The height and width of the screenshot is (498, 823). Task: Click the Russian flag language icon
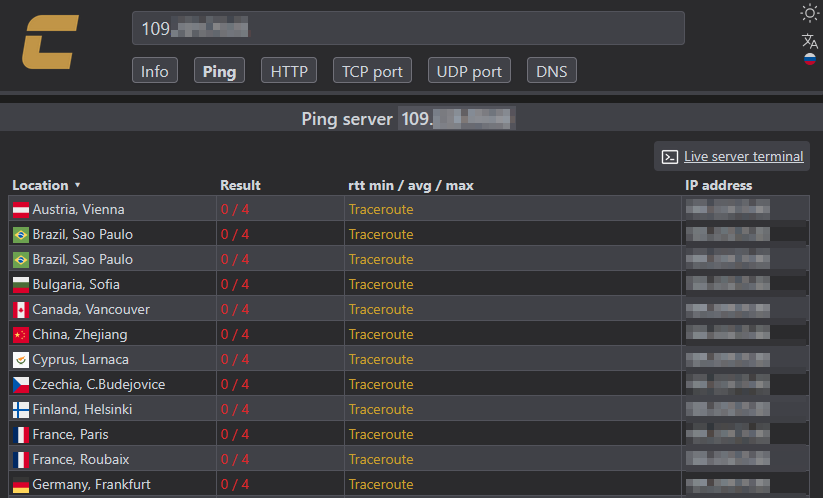[810, 60]
